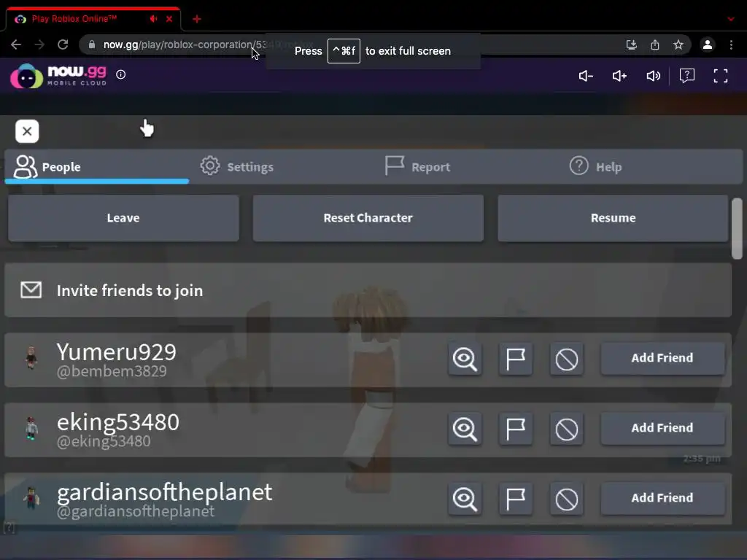747x560 pixels.
Task: Toggle now.gg fullscreen mode
Action: click(x=720, y=76)
